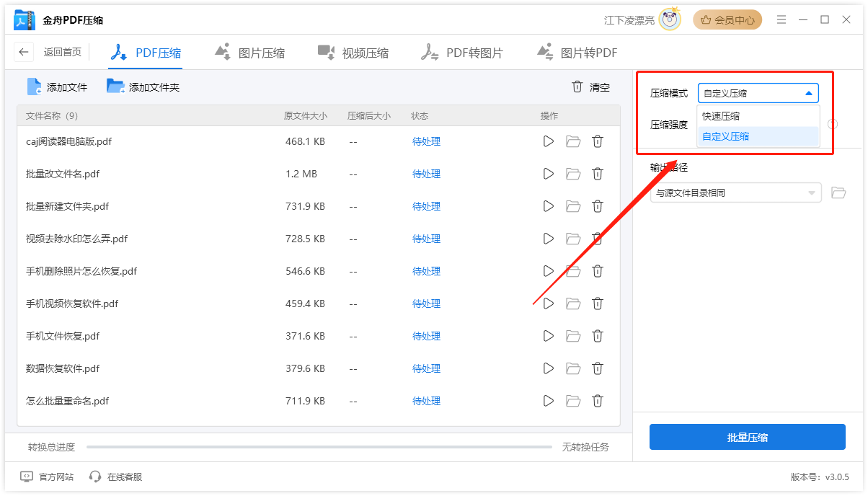Click the 转换总进度 progress bar
The image size is (868, 496).
pyautogui.click(x=317, y=447)
